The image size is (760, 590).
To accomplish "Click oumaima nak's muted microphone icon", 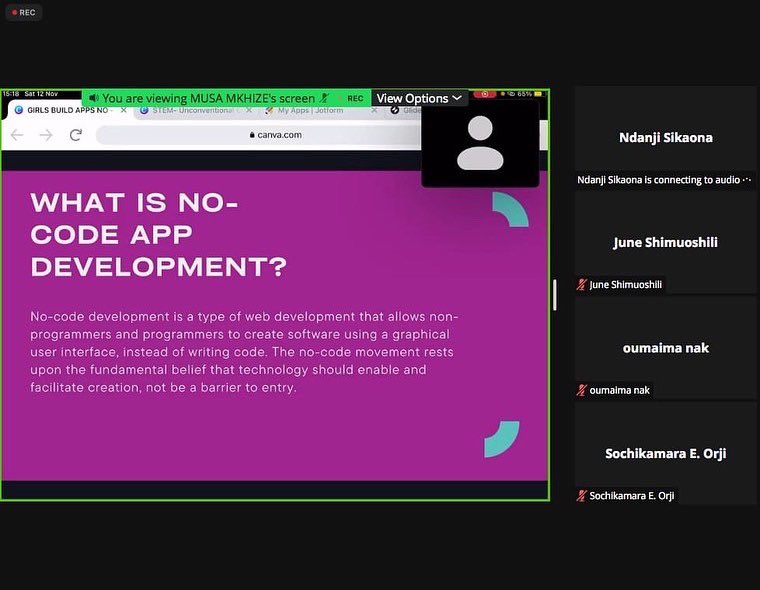I will [582, 390].
